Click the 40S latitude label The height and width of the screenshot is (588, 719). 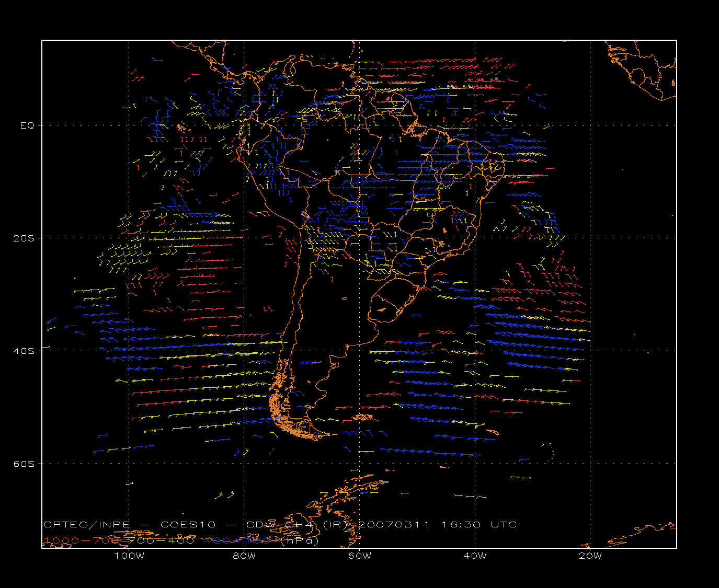coord(24,351)
